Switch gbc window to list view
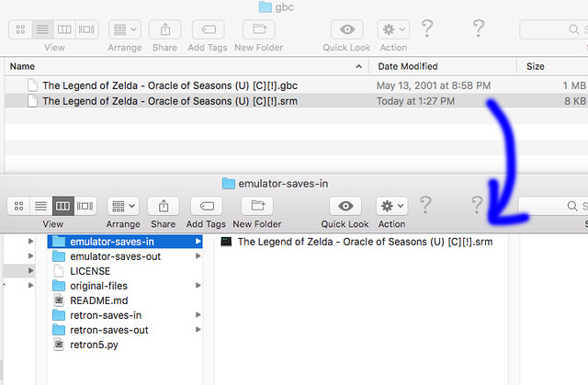The height and width of the screenshot is (385, 588). [43, 29]
